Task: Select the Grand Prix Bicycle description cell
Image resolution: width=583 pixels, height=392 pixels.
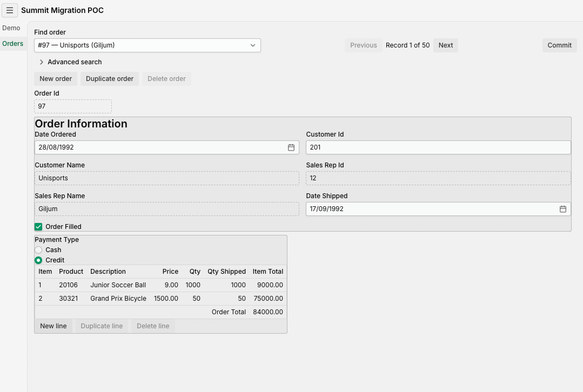Action: [118, 299]
